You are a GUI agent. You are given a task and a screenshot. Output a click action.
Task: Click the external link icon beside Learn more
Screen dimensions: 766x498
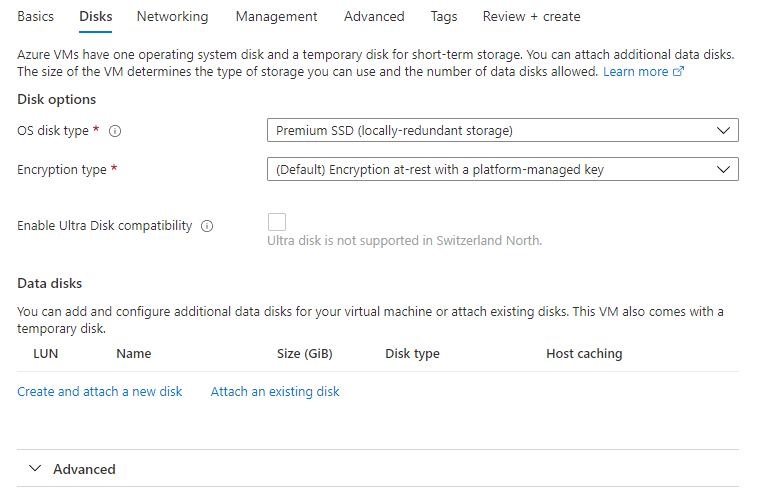pyautogui.click(x=678, y=71)
